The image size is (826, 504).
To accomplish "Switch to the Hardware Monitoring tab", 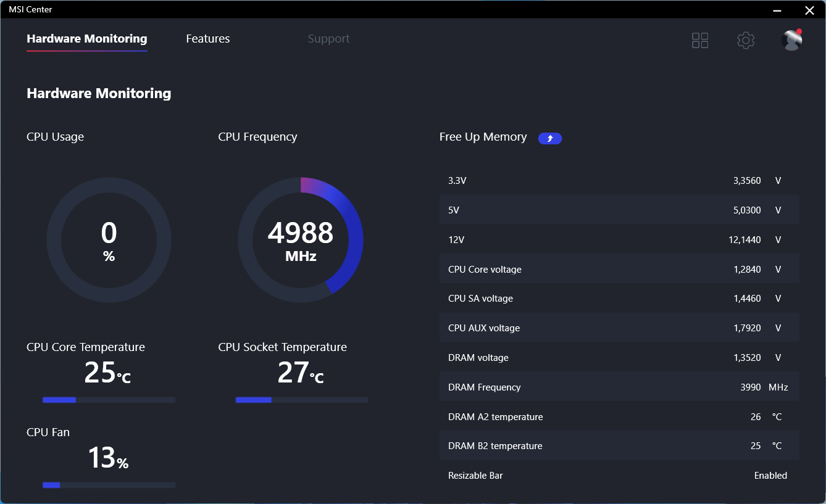I will tap(87, 39).
